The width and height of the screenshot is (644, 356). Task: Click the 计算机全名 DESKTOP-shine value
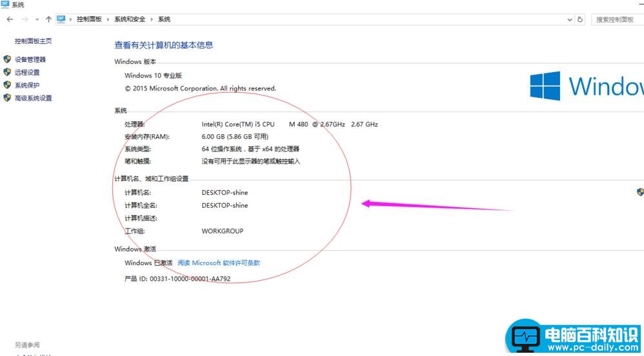(225, 205)
